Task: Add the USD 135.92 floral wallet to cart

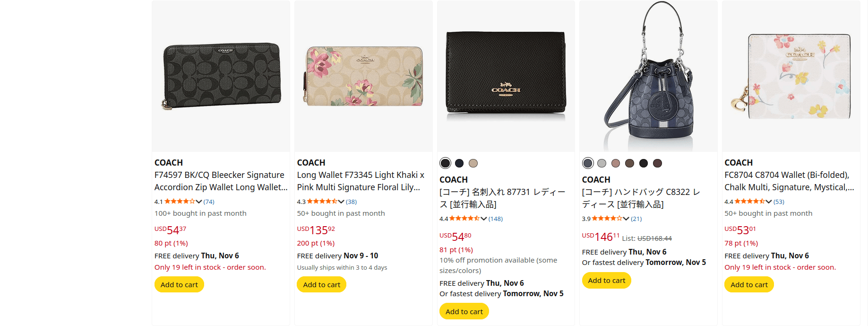Action: tap(321, 285)
